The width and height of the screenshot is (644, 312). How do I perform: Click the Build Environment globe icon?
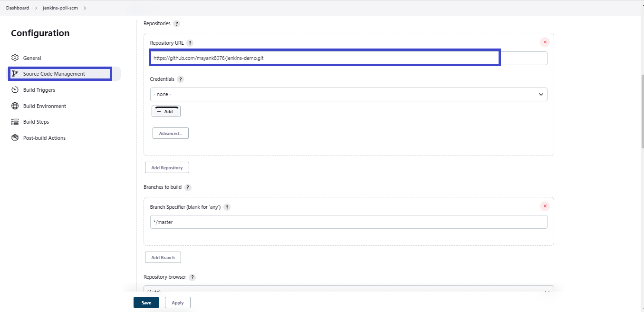pyautogui.click(x=15, y=106)
